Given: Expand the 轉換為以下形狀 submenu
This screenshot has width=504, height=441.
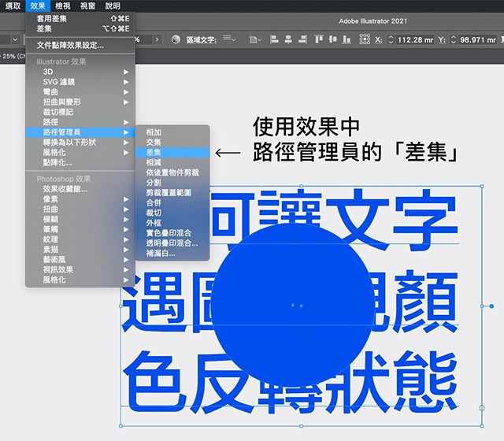Looking at the screenshot, I should [x=80, y=143].
